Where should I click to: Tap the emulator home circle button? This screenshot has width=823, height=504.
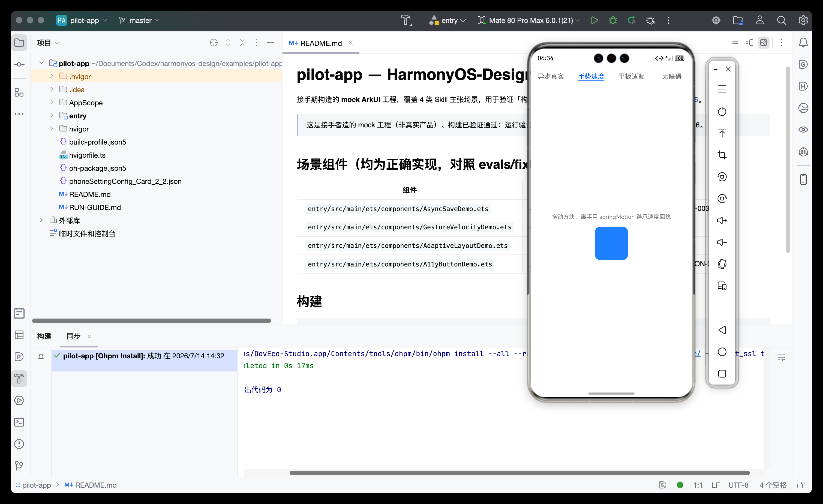pos(722,352)
